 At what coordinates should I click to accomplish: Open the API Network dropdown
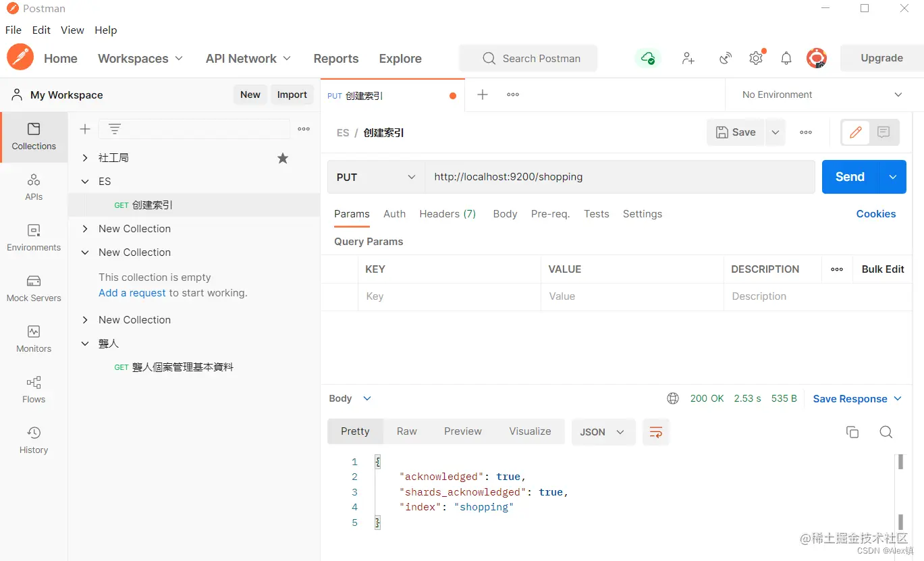(248, 59)
